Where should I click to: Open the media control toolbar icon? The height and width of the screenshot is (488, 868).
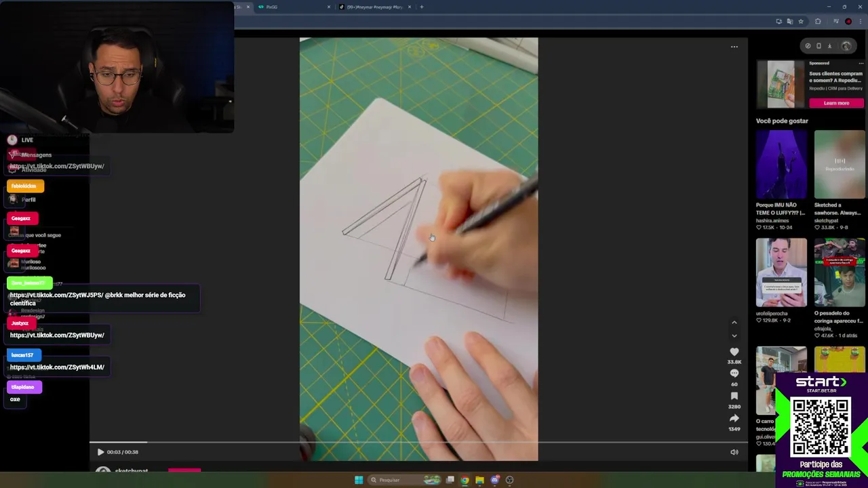point(836,22)
